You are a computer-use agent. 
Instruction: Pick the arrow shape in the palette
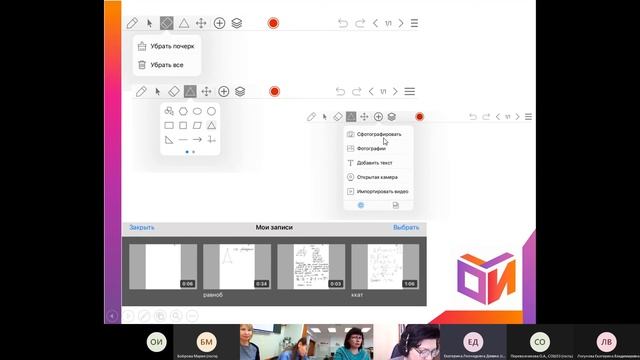pyautogui.click(x=197, y=140)
